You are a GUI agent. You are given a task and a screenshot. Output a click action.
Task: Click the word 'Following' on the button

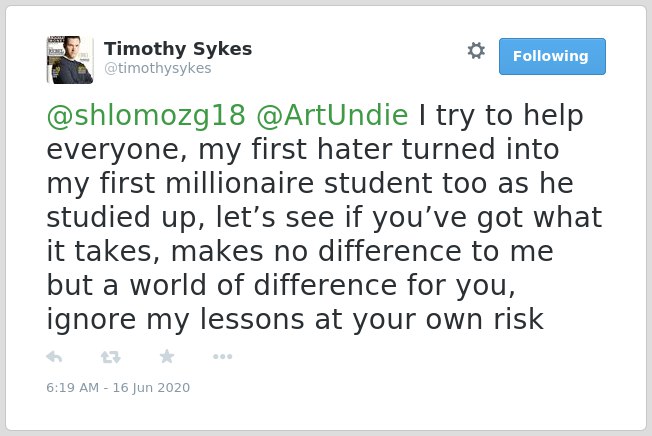[551, 56]
